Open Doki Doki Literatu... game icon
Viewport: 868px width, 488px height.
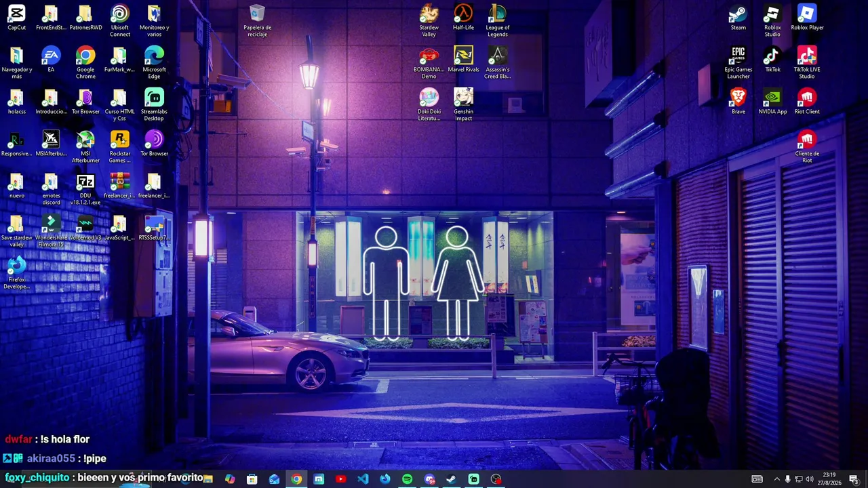click(429, 105)
